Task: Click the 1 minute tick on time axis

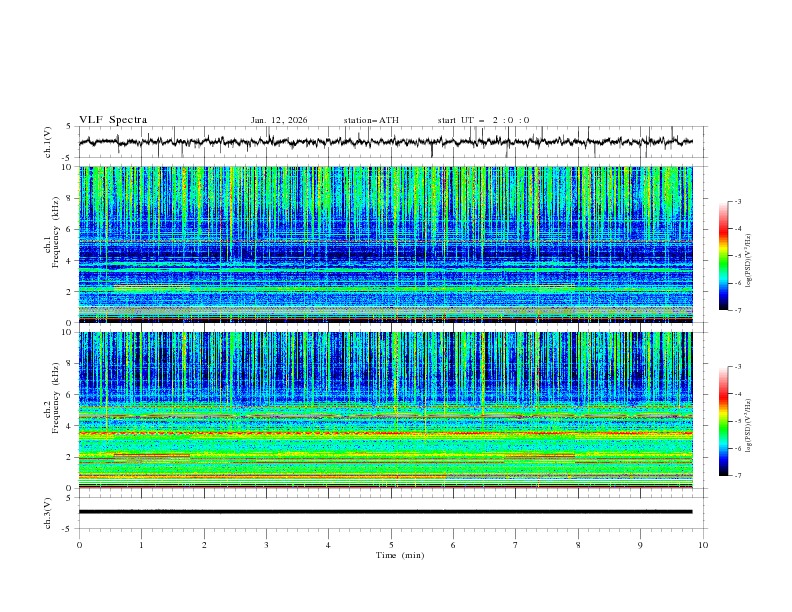Action: pos(141,545)
